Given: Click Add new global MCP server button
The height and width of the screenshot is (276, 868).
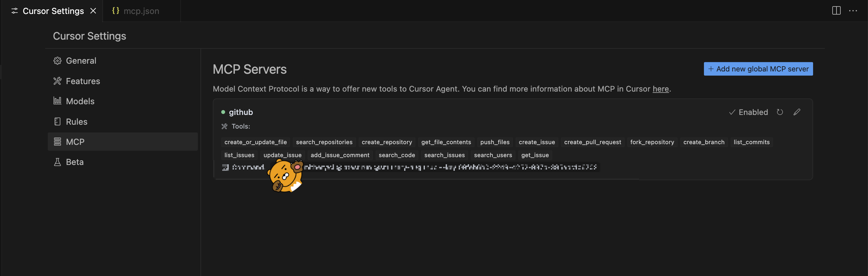Looking at the screenshot, I should pos(758,69).
